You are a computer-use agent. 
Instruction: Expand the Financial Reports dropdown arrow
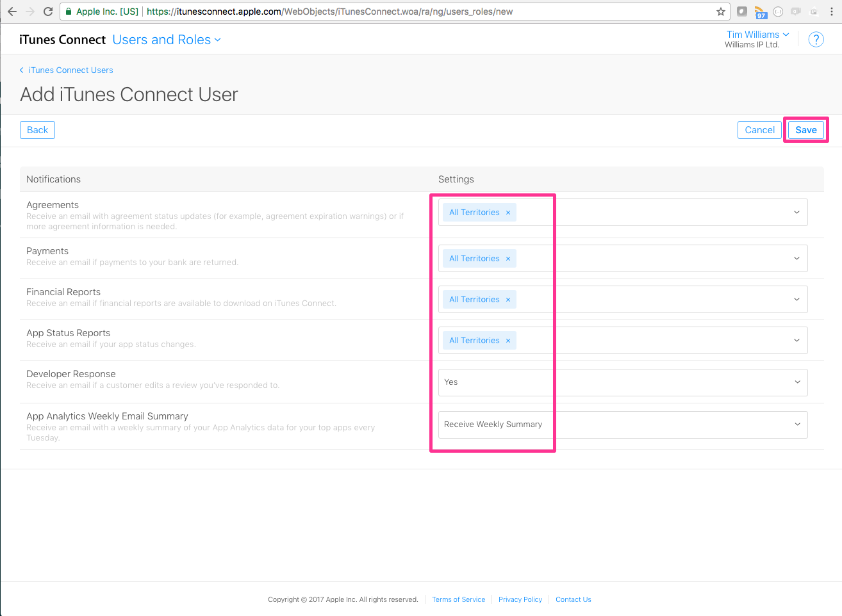[x=797, y=300]
